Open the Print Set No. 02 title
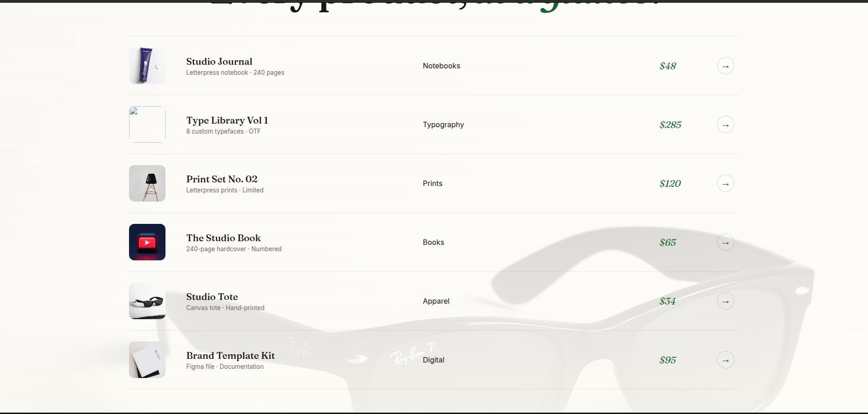This screenshot has height=414, width=868. [x=222, y=179]
